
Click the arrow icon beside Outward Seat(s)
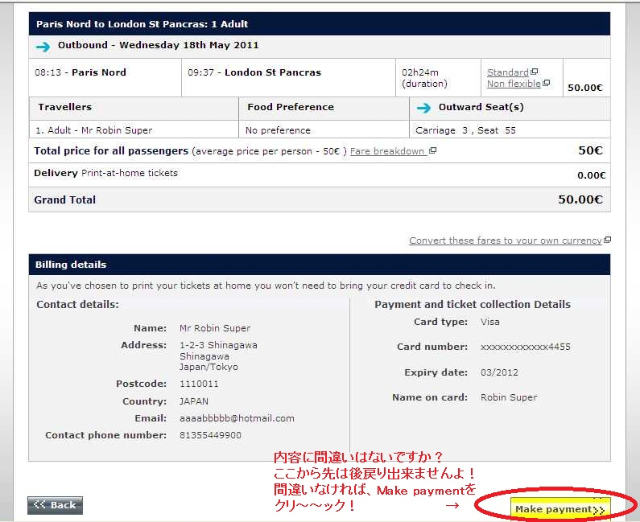(x=423, y=107)
